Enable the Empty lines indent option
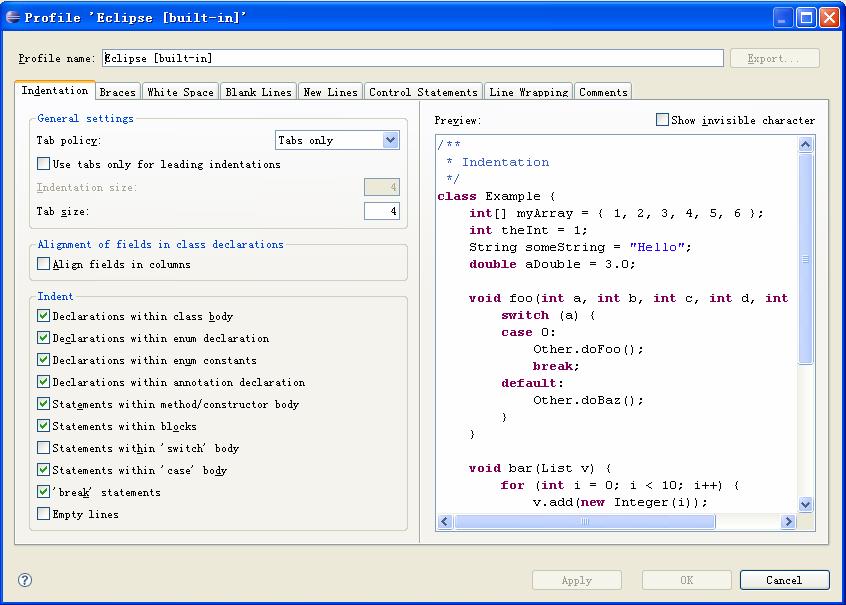The image size is (846, 605). coord(43,514)
